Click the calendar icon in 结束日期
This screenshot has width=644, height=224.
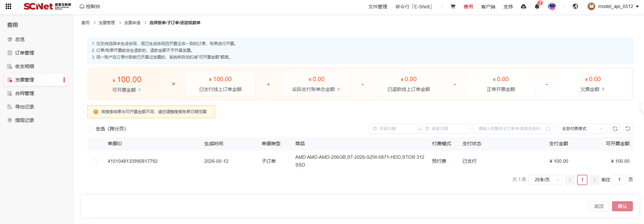427,129
